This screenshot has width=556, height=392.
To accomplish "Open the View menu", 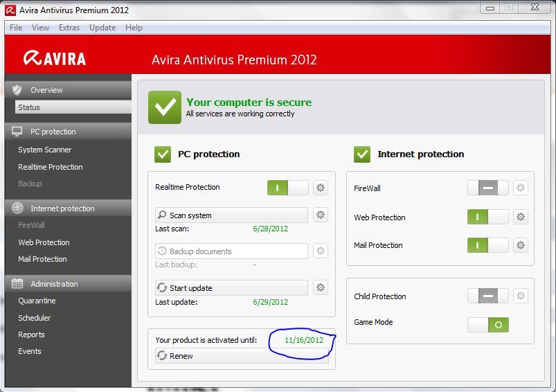I will pos(40,28).
